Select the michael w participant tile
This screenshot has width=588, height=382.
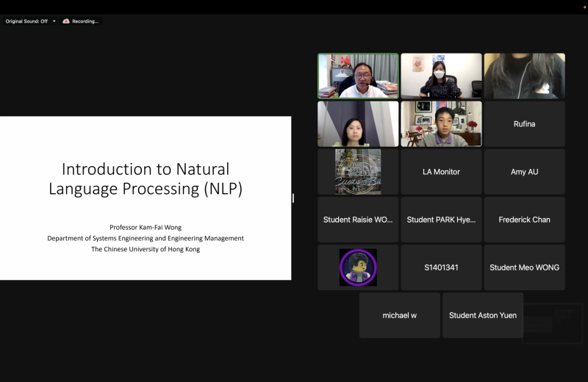(400, 315)
